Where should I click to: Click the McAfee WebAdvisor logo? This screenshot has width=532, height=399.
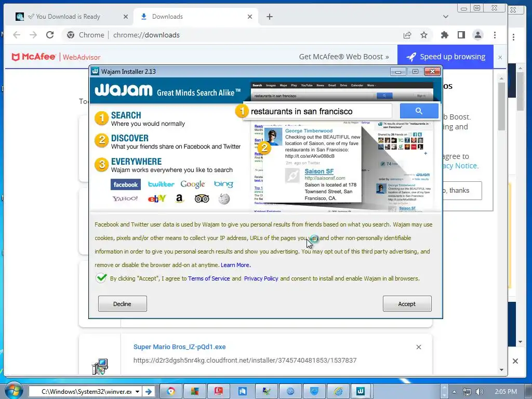[x=56, y=57]
